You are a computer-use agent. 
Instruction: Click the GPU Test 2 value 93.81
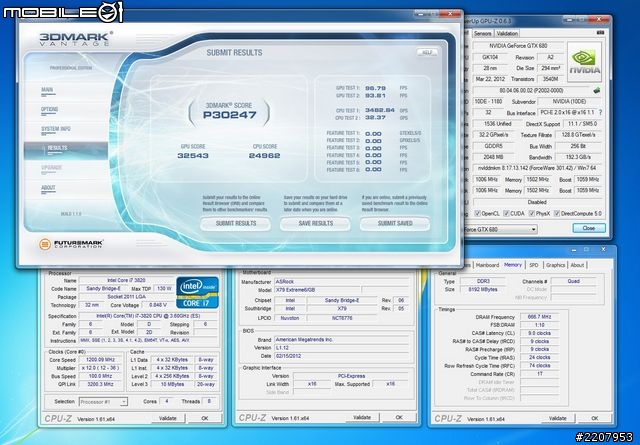(376, 96)
